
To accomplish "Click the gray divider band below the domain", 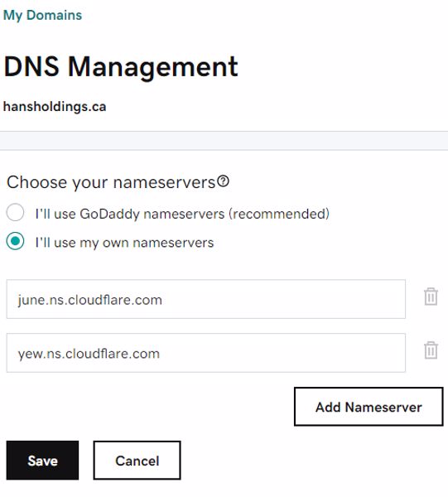I will (x=224, y=141).
